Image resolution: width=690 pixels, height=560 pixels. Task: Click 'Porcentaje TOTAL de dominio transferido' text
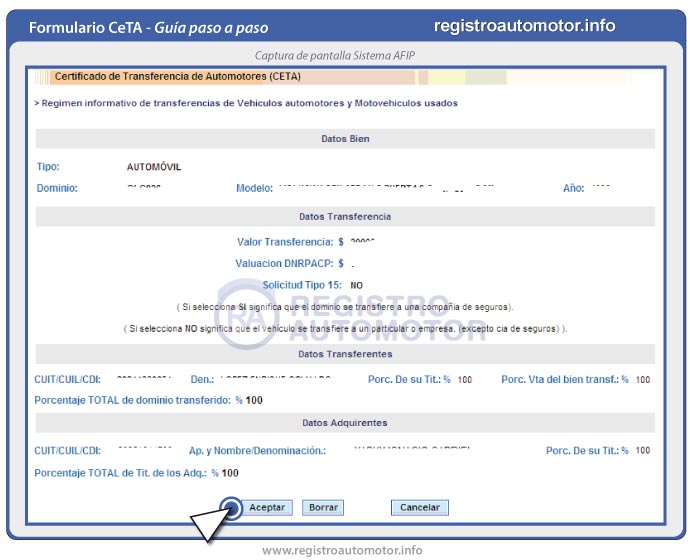[132, 400]
